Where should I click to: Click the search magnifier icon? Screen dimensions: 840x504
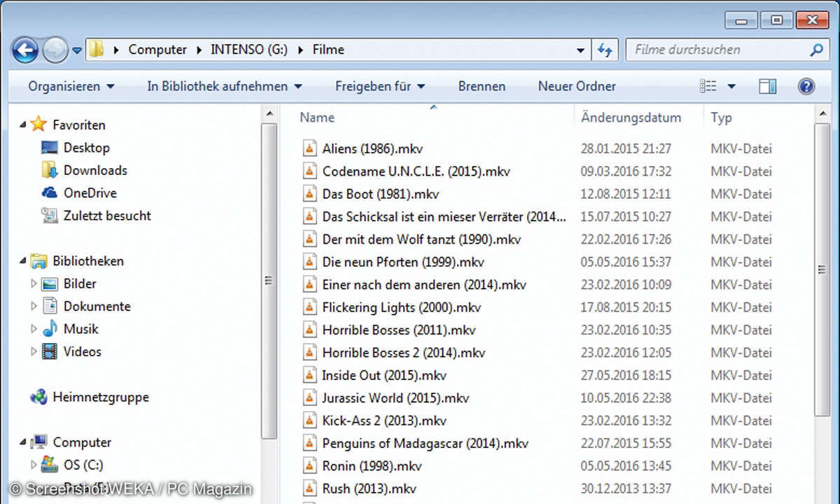pos(816,50)
